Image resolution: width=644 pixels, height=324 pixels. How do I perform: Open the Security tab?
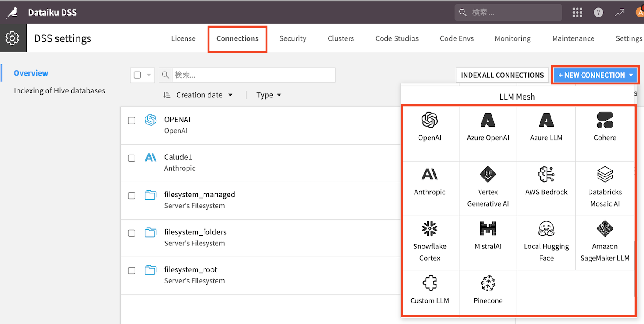pyautogui.click(x=293, y=38)
